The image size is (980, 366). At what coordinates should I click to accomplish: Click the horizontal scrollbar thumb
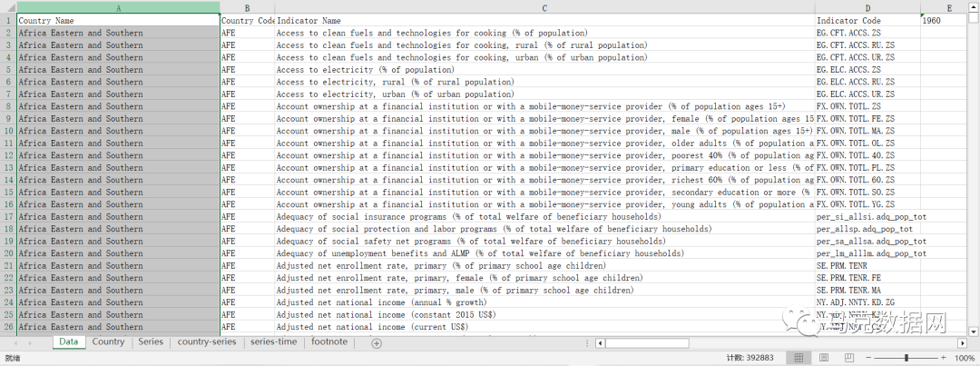[x=647, y=343]
